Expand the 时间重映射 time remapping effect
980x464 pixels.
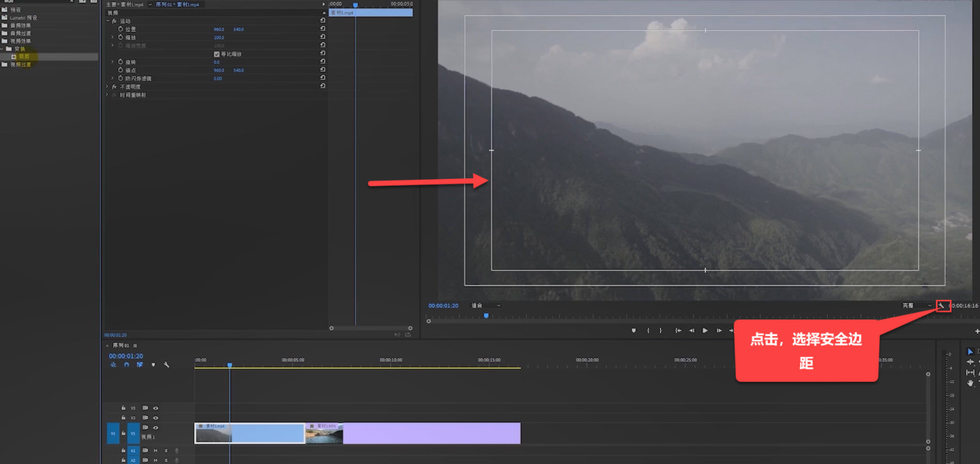pyautogui.click(x=108, y=95)
